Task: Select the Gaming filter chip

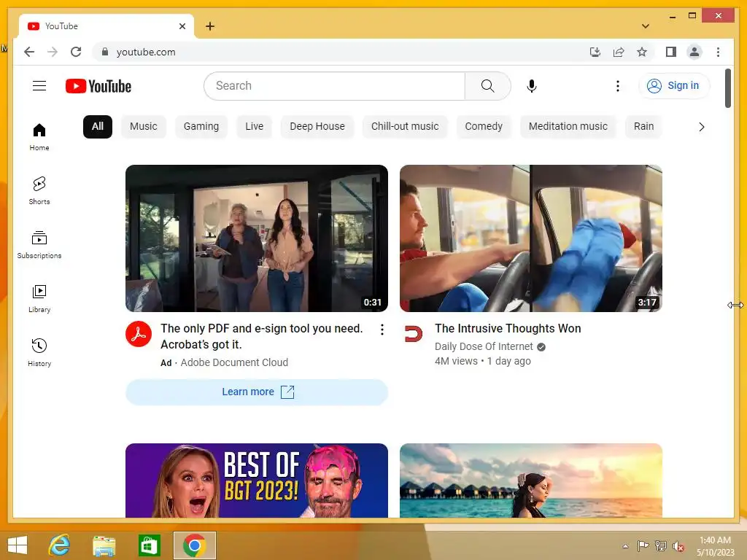Action: coord(201,127)
